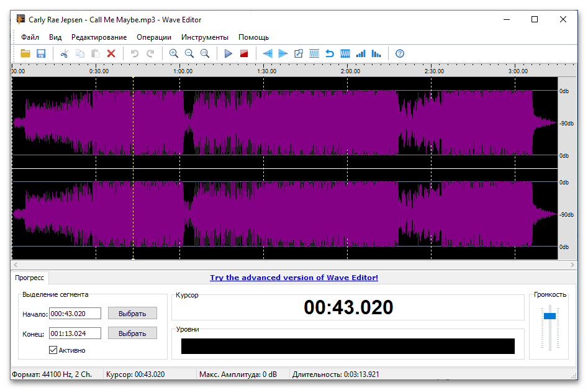Viewport: 588px width, 390px height.
Task: Click the Wave Editor app icon in title bar
Action: pyautogui.click(x=20, y=19)
